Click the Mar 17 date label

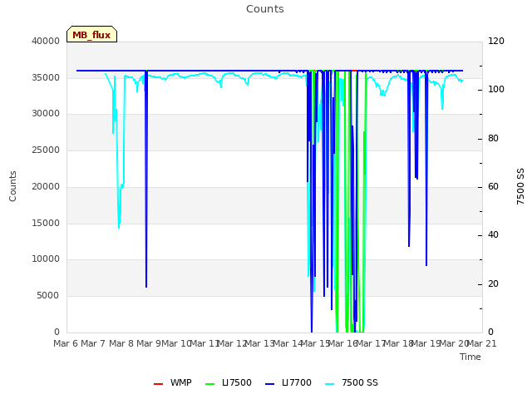pyautogui.click(x=371, y=343)
